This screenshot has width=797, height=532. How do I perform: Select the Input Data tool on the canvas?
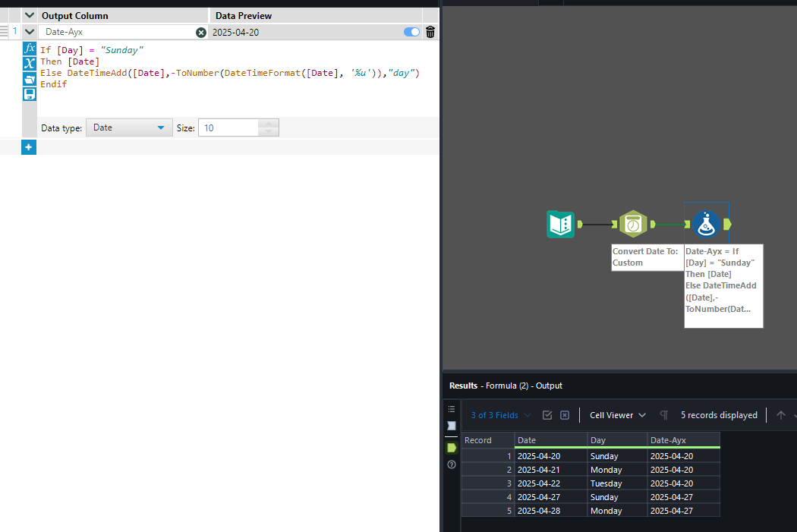click(560, 224)
